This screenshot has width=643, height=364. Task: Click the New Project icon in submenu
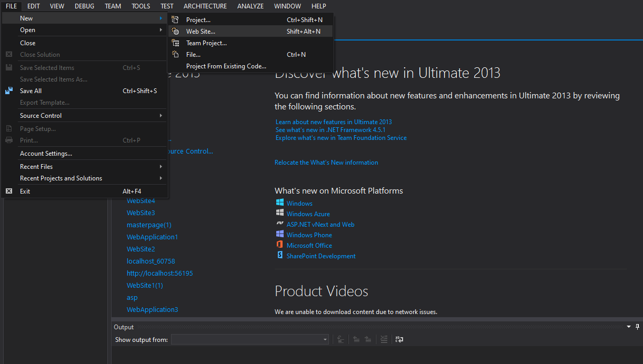coord(176,19)
